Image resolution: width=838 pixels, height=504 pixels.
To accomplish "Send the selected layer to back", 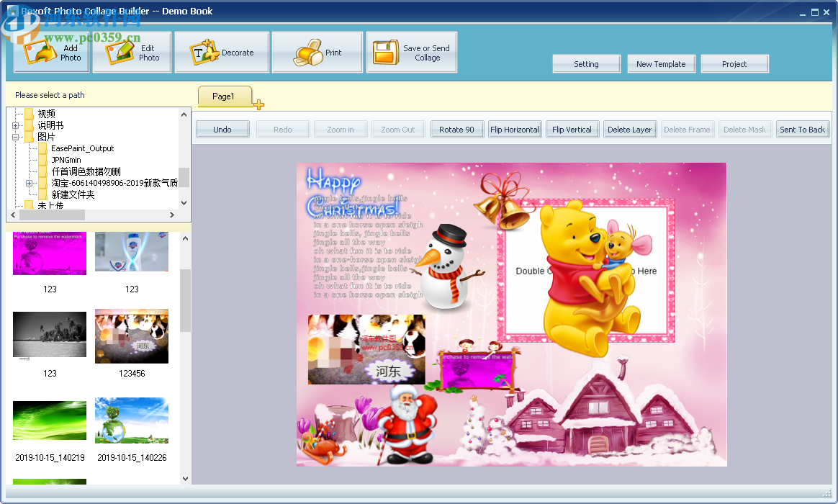I will [x=802, y=129].
